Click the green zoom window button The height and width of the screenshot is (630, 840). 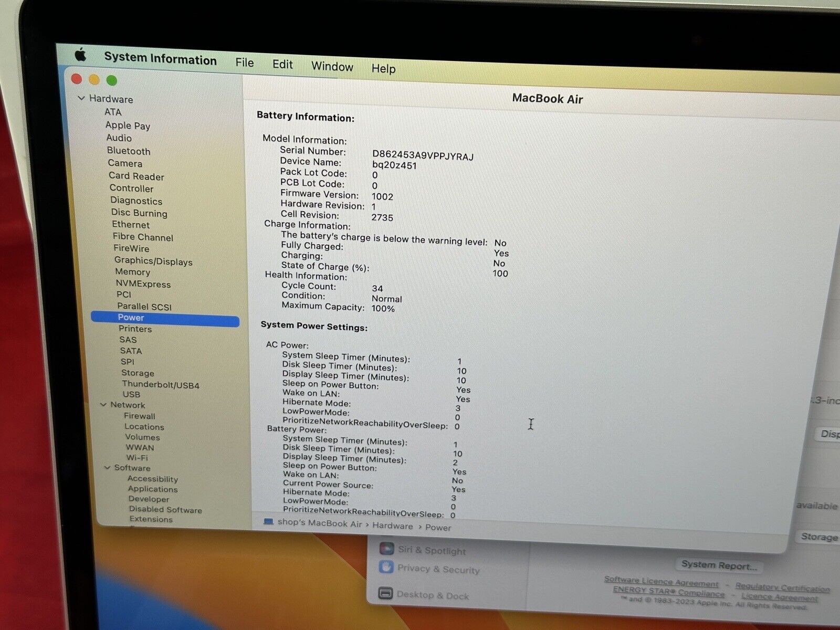(112, 80)
